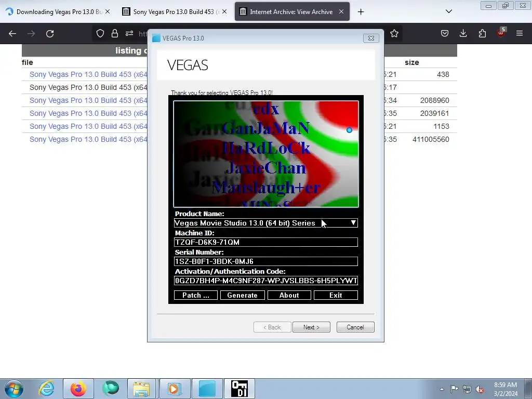Expand the Product Name dropdown
The width and height of the screenshot is (532, 399).
coord(353,223)
